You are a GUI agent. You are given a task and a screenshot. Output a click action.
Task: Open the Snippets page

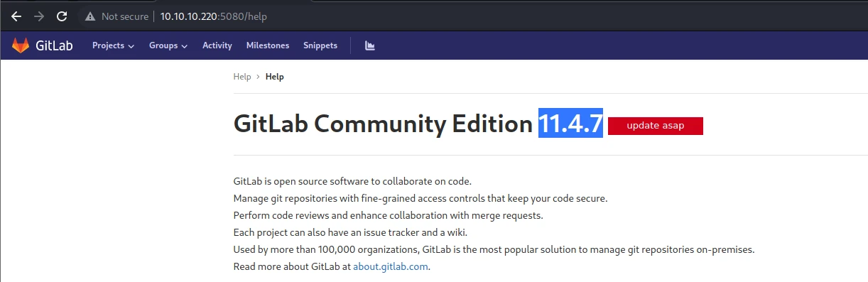tap(320, 45)
